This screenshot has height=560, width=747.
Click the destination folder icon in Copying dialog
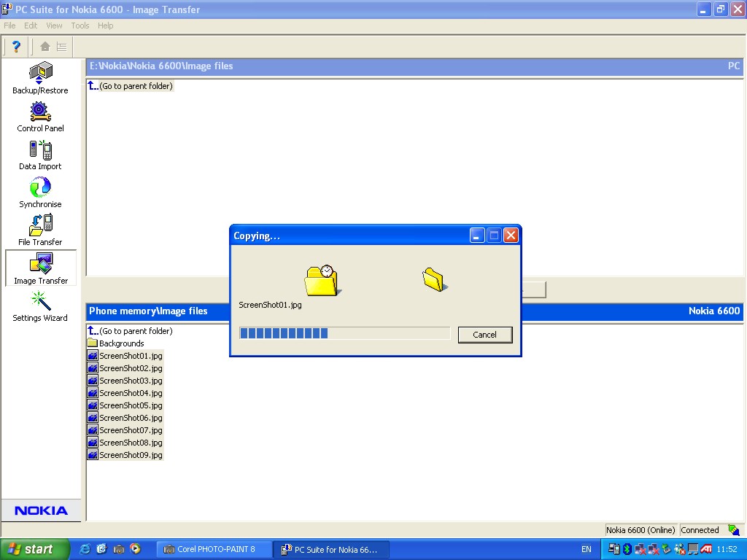[x=435, y=279]
